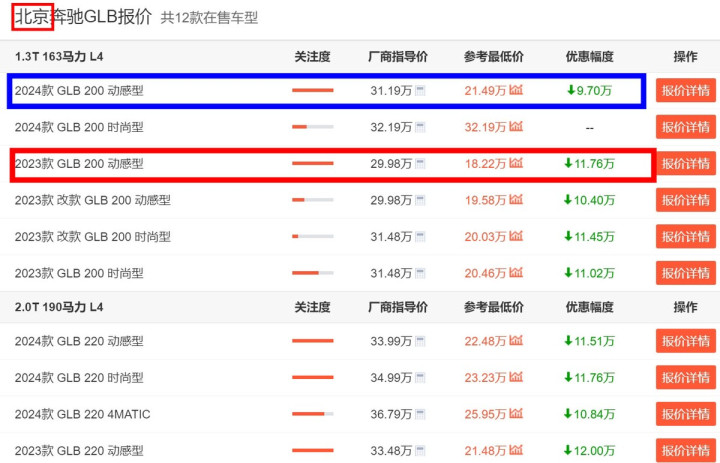Screen dimensions: 720x463
Task: Click attention bar in 2024款 GLB 200 时尚型 row
Action: click(313, 127)
